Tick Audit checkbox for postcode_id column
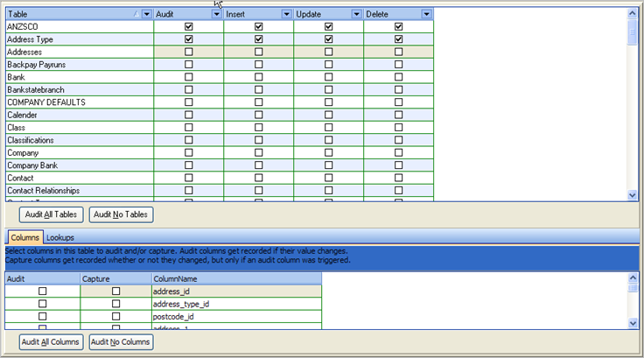Viewport: 644px width, 358px height. pos(42,317)
